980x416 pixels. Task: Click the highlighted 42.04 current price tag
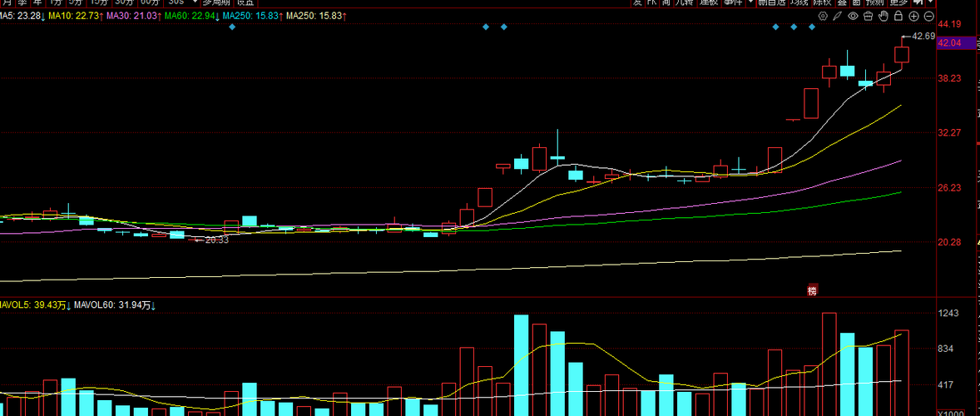956,43
